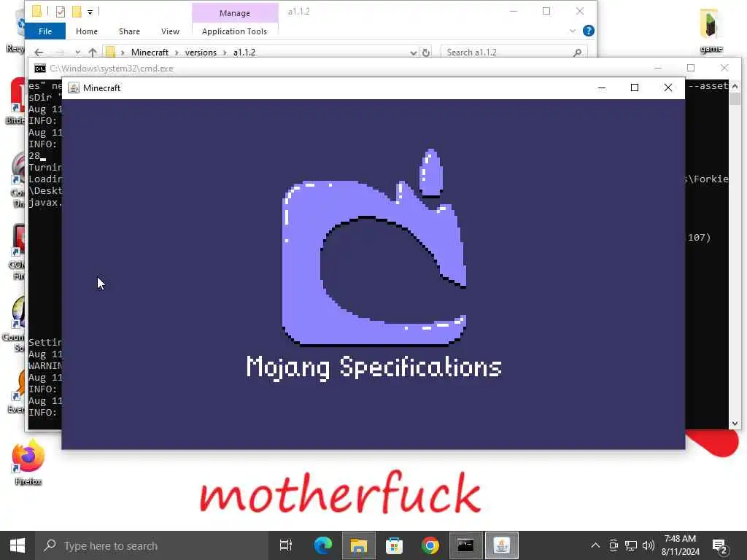The image size is (747, 560).
Task: Go up one folder level
Action: click(x=93, y=52)
